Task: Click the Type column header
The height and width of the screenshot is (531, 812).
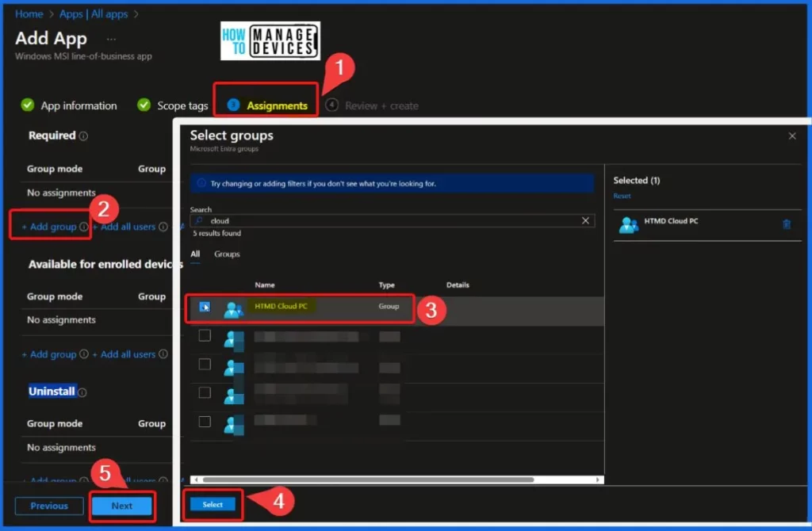Action: point(386,285)
